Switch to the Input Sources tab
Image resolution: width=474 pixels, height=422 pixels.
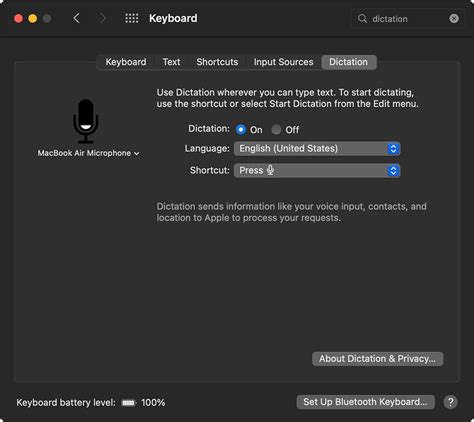coord(284,62)
